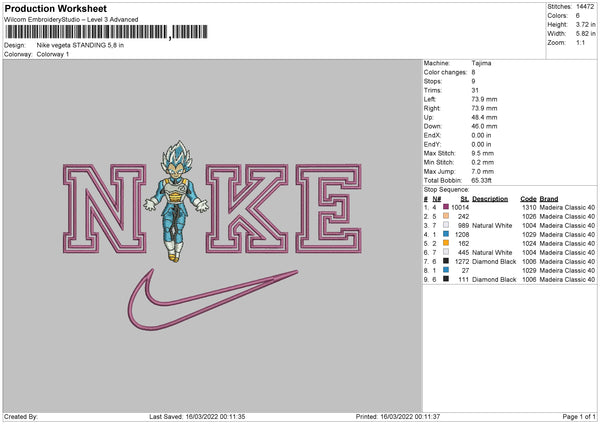Click the magenta swatch in stop row 1
Viewport: 600px width, 424px height.
click(x=446, y=207)
